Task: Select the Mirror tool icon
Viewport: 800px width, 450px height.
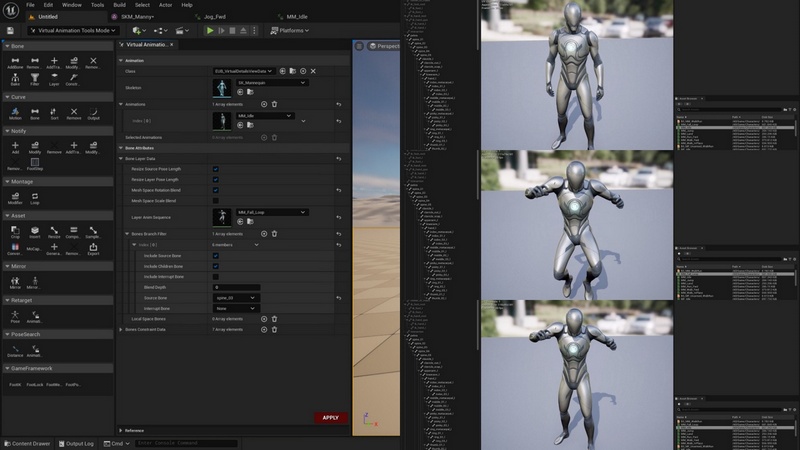Action: [15, 283]
